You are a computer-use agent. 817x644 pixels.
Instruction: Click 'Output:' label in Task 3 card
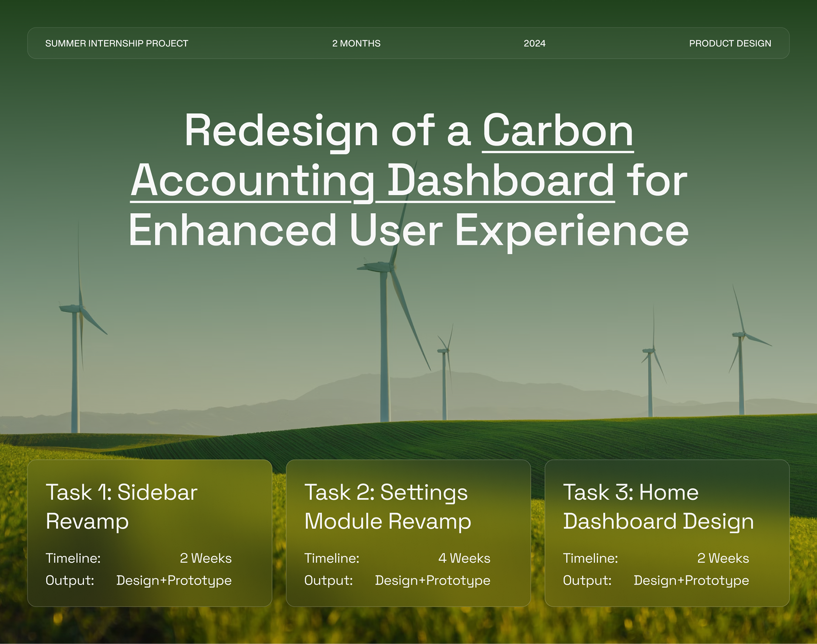click(x=587, y=581)
